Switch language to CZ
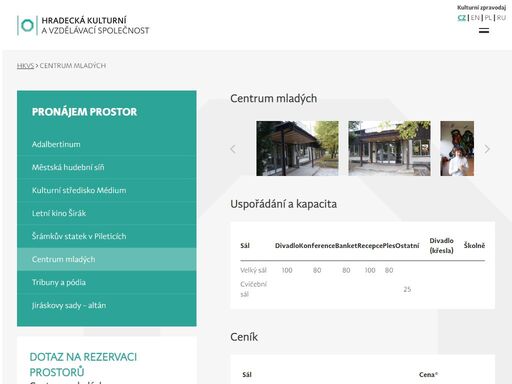The image size is (512, 384). click(x=462, y=18)
